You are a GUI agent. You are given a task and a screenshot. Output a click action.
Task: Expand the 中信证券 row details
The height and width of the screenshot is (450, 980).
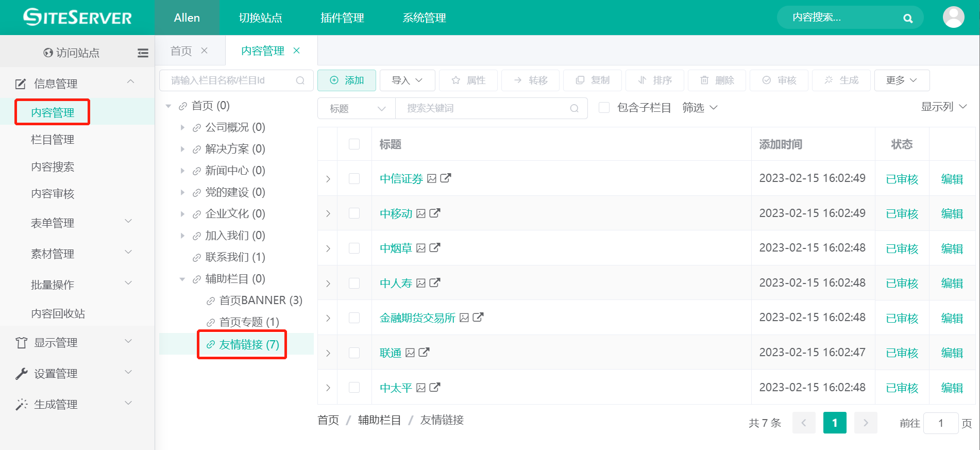click(x=328, y=179)
